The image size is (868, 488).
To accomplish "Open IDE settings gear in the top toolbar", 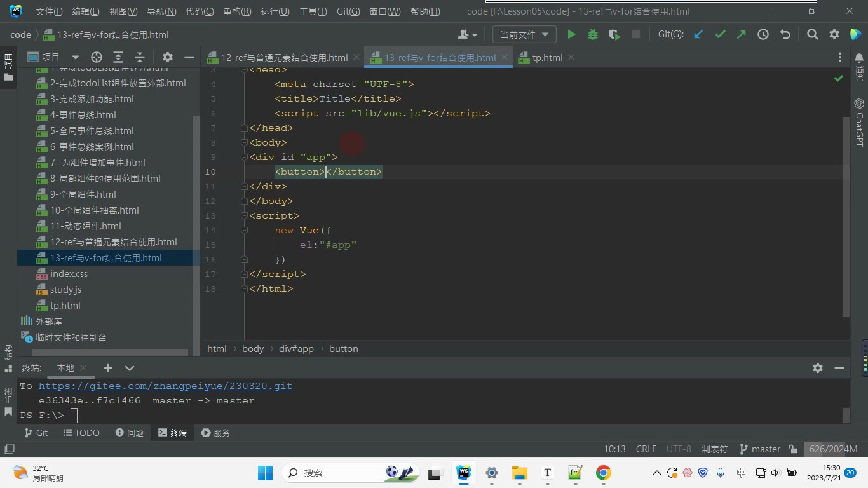I will click(x=834, y=35).
